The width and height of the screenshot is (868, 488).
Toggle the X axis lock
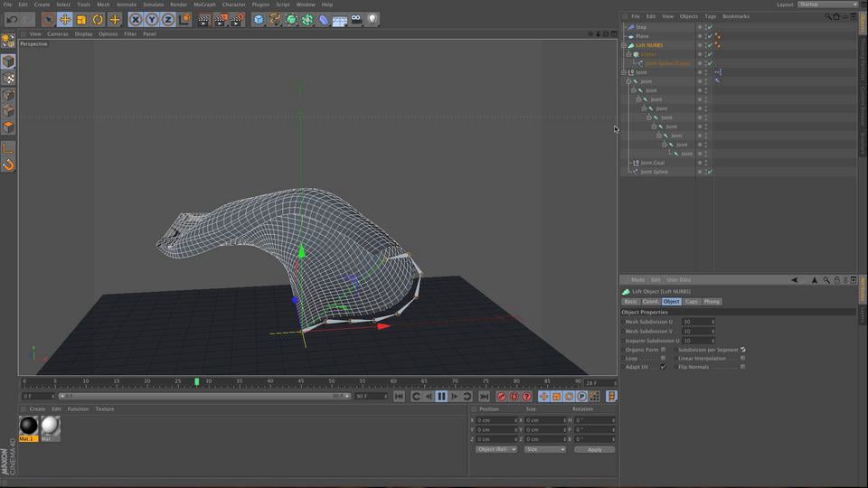[x=135, y=20]
